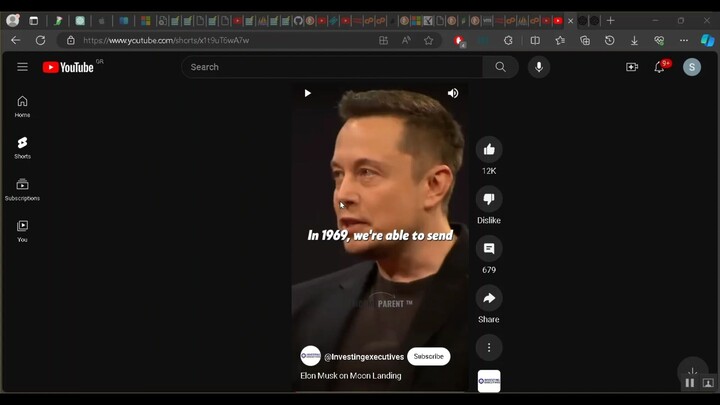Open the @Investingexecutives channel link
This screenshot has width=720, height=405.
click(364, 357)
